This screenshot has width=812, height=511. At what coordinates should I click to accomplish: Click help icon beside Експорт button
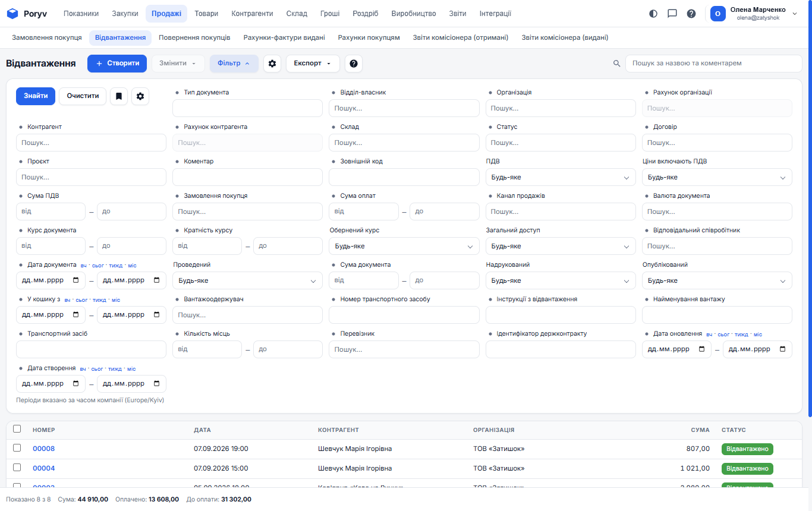pyautogui.click(x=354, y=64)
